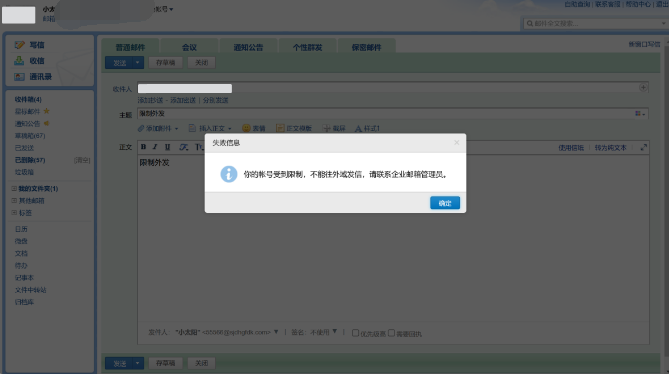Click the 确定 button in the dialog
The image size is (669, 374).
point(445,203)
